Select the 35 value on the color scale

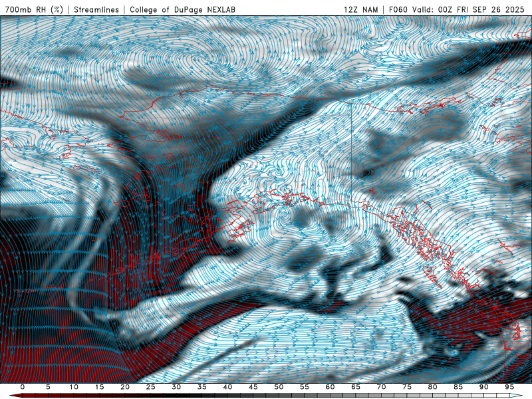pyautogui.click(x=202, y=387)
